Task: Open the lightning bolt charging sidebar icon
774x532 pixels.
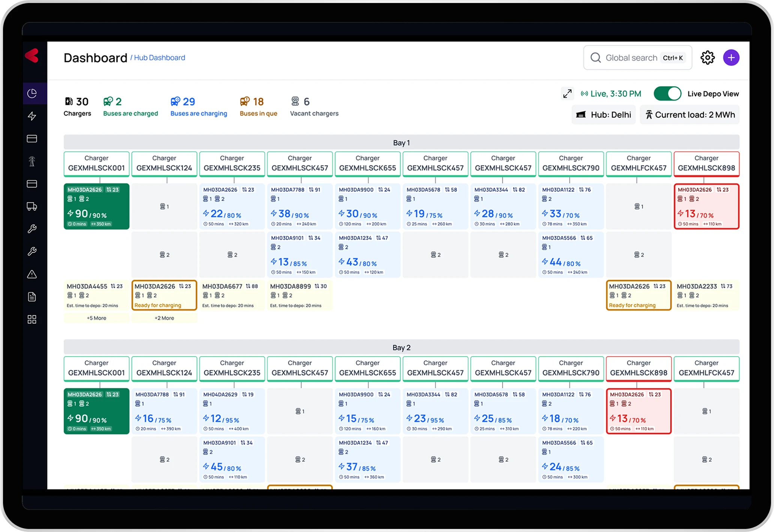Action: 32,116
